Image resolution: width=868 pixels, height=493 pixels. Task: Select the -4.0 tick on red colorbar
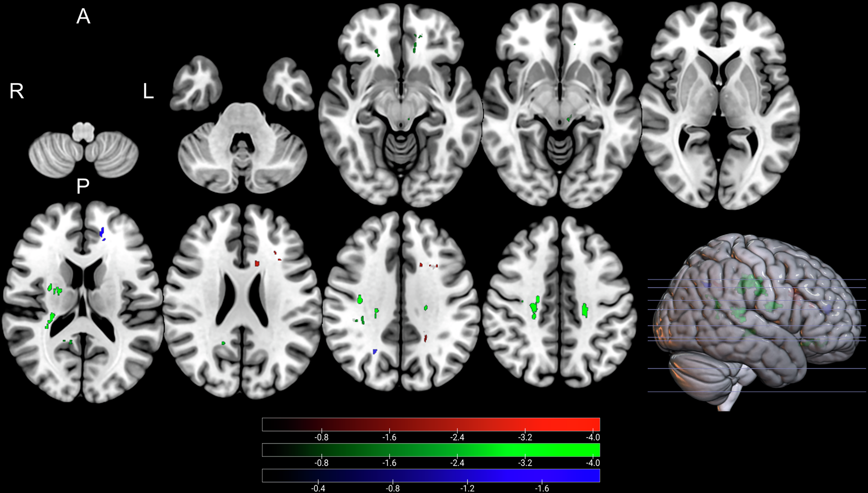[593, 437]
